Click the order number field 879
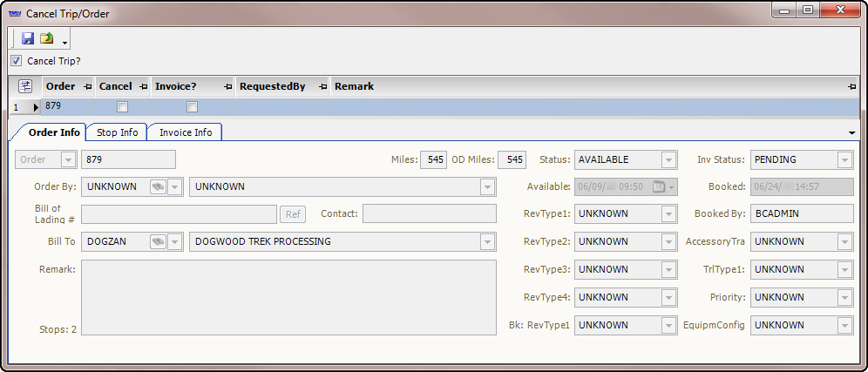Screen dimensions: 868x372 128,159
